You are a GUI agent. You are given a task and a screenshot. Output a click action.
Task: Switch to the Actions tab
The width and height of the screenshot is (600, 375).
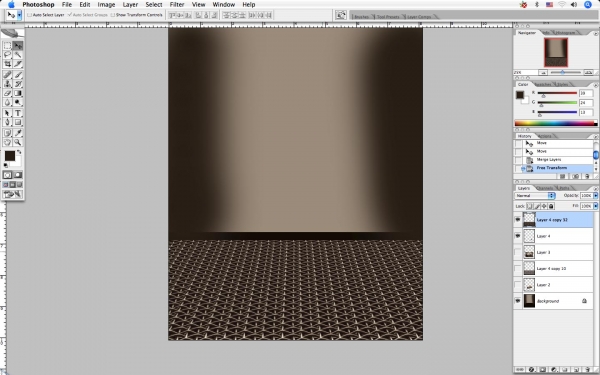[545, 136]
